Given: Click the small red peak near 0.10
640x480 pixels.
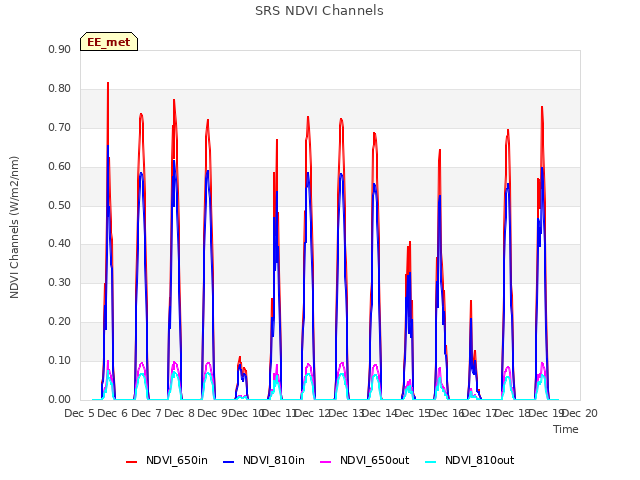Looking at the screenshot, I should point(240,358).
